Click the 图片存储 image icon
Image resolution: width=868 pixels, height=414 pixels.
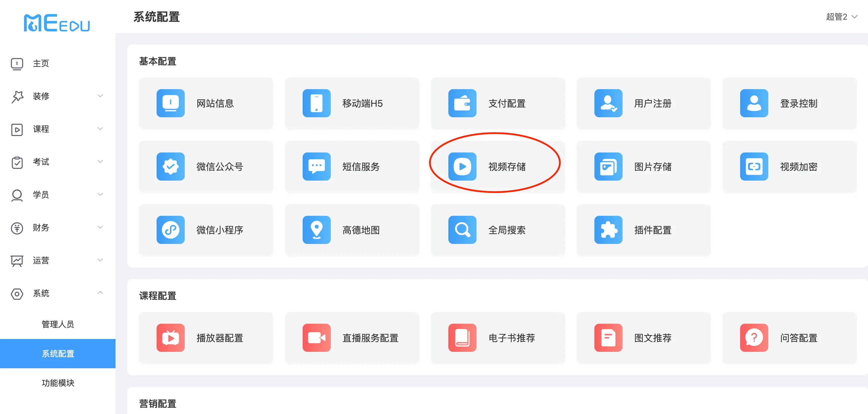[608, 167]
